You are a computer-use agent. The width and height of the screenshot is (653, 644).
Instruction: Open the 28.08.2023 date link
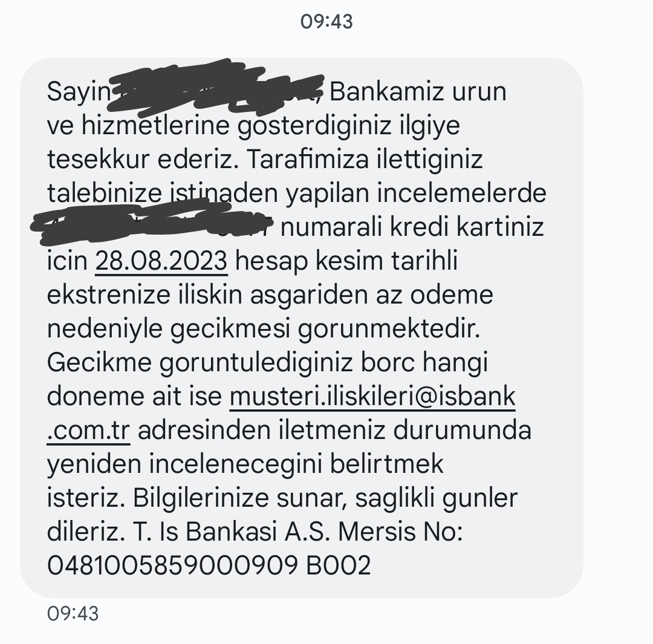161,261
